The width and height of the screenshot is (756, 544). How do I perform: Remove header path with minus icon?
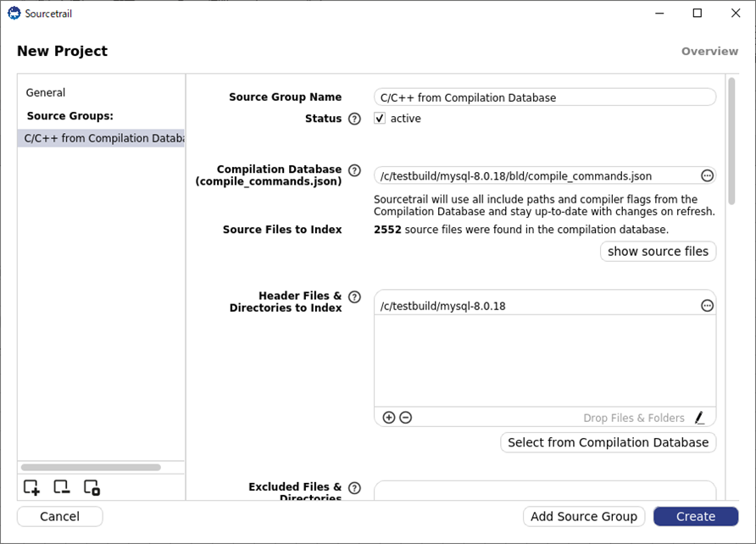pos(406,417)
